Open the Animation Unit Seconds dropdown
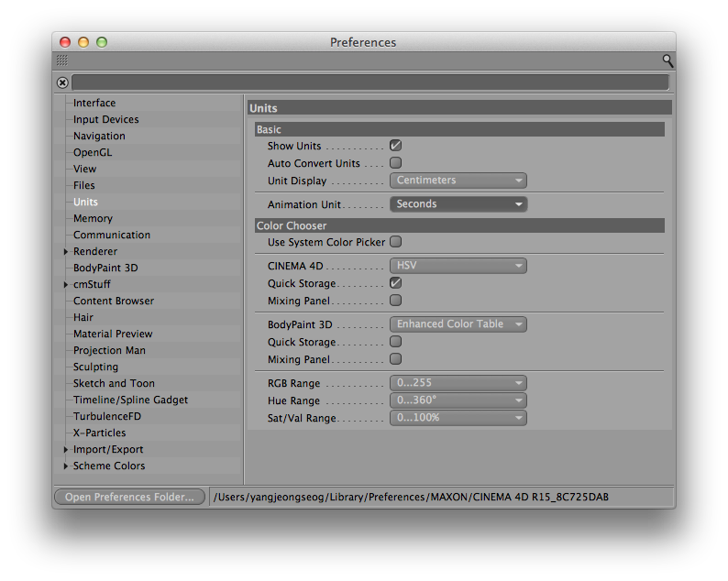 click(x=458, y=203)
